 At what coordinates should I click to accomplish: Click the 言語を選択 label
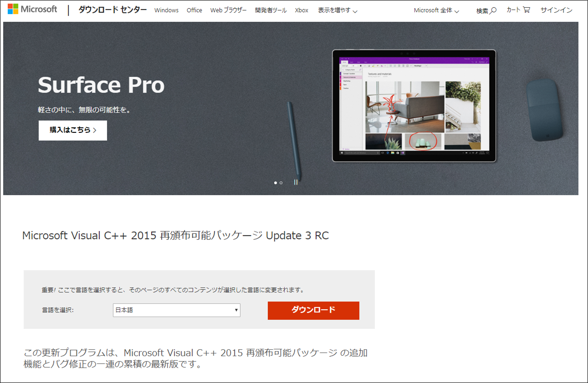(58, 310)
